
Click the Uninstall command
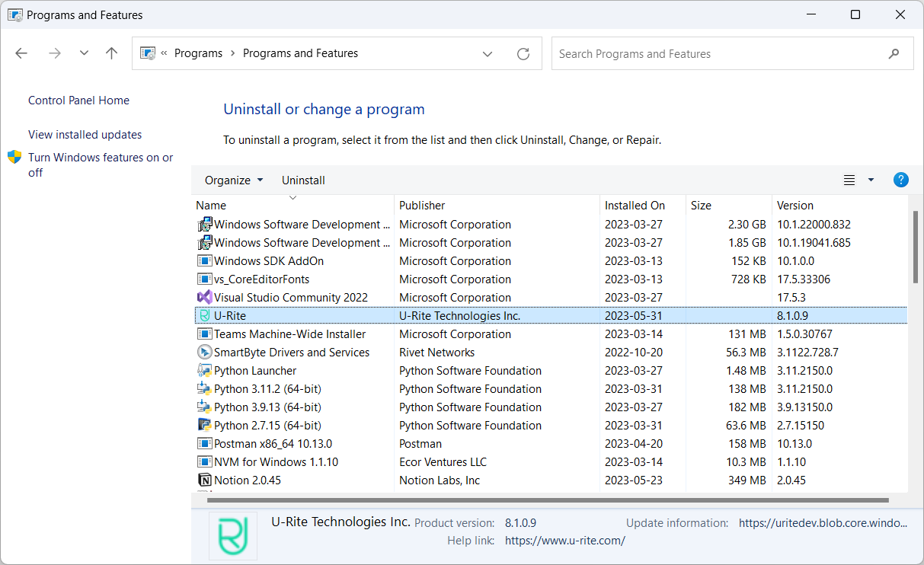[302, 180]
